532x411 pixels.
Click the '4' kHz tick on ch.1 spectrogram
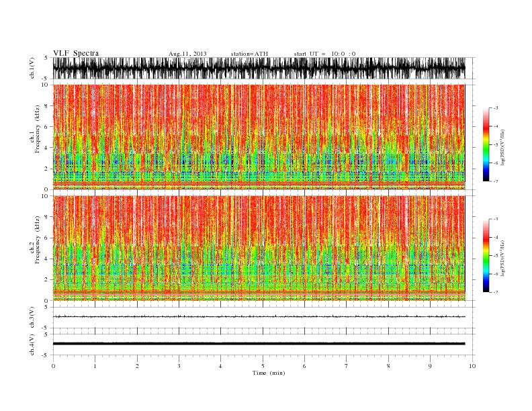pos(46,148)
